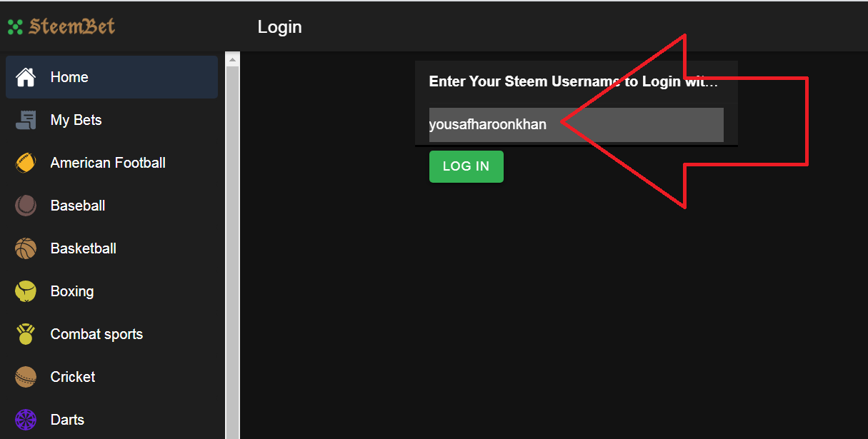Click the Basketball ball icon

(x=26, y=248)
